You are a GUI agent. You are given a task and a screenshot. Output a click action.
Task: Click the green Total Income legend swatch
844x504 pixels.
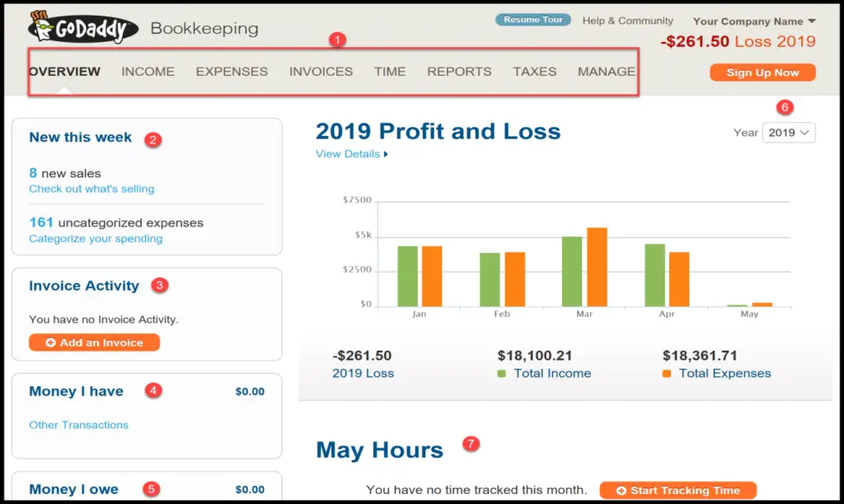pos(502,374)
